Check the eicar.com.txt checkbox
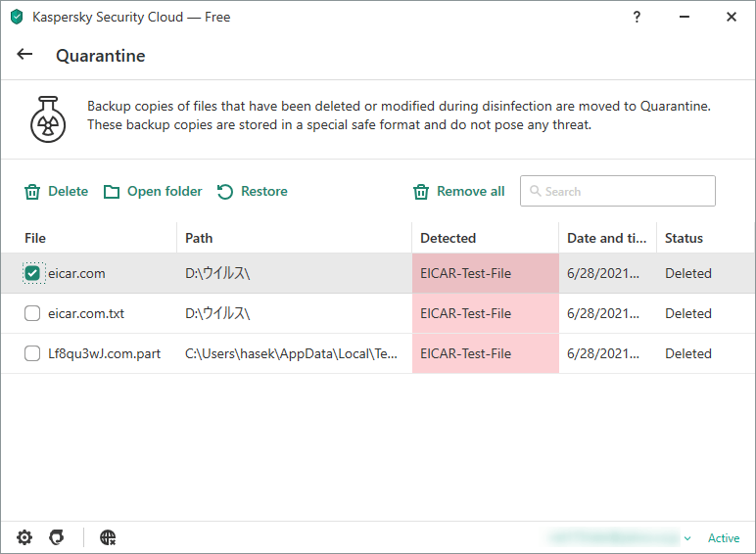756x554 pixels. pyautogui.click(x=32, y=313)
